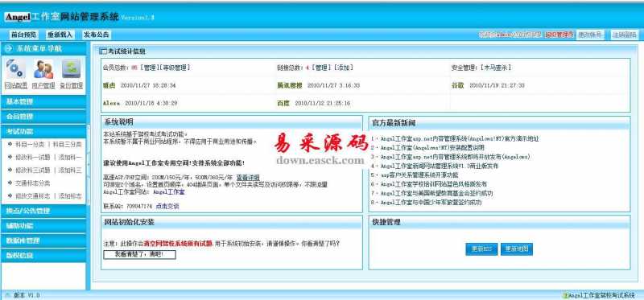This screenshot has height=300, width=644.
Task: Click the arrow icon beside 系统菜单导航
Action: (9, 48)
